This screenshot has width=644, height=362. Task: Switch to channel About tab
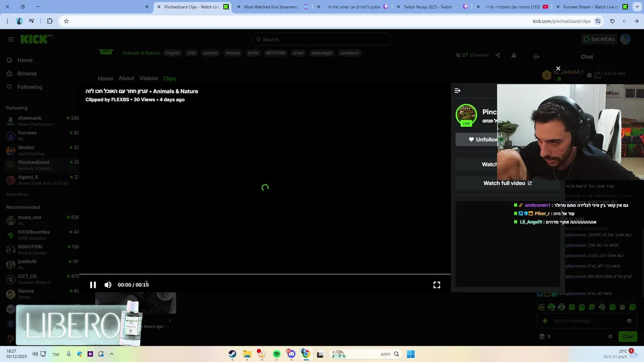126,78
